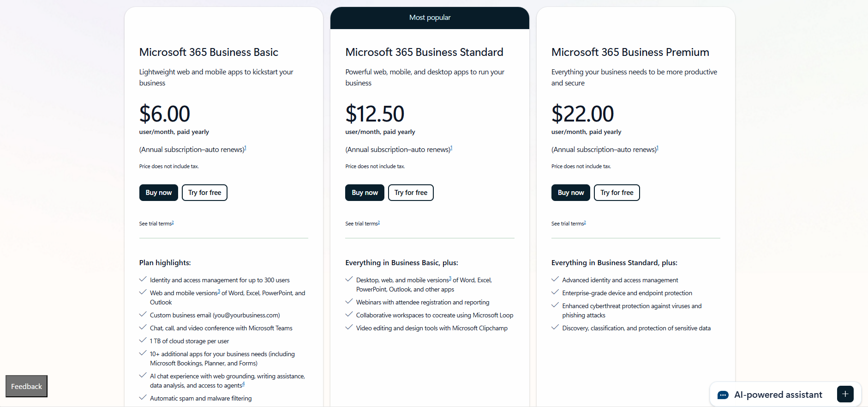Viewport: 868px width, 407px height.
Task: Click the checkmark beside Webinars with attendee registration
Action: click(x=348, y=301)
